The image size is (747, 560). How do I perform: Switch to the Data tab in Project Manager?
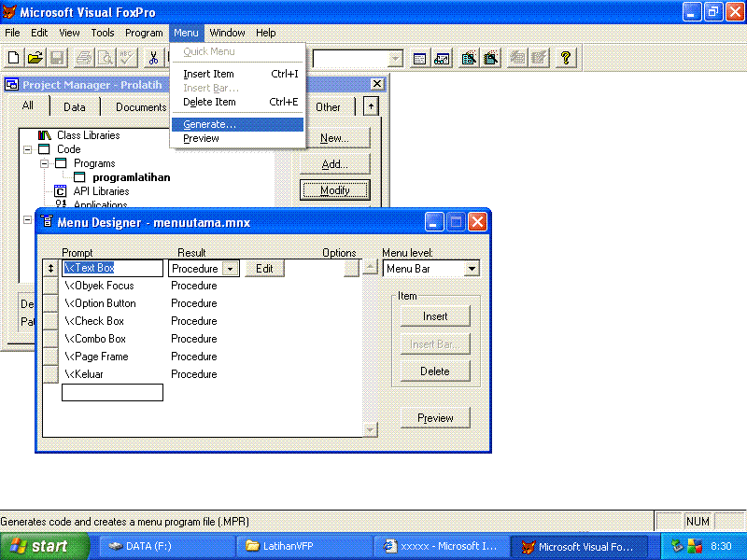click(75, 107)
